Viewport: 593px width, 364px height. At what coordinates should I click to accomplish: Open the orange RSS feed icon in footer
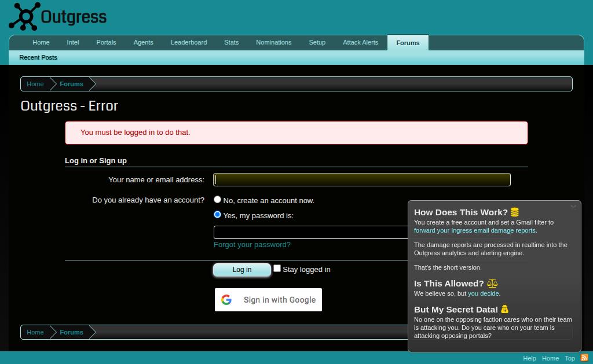[584, 358]
